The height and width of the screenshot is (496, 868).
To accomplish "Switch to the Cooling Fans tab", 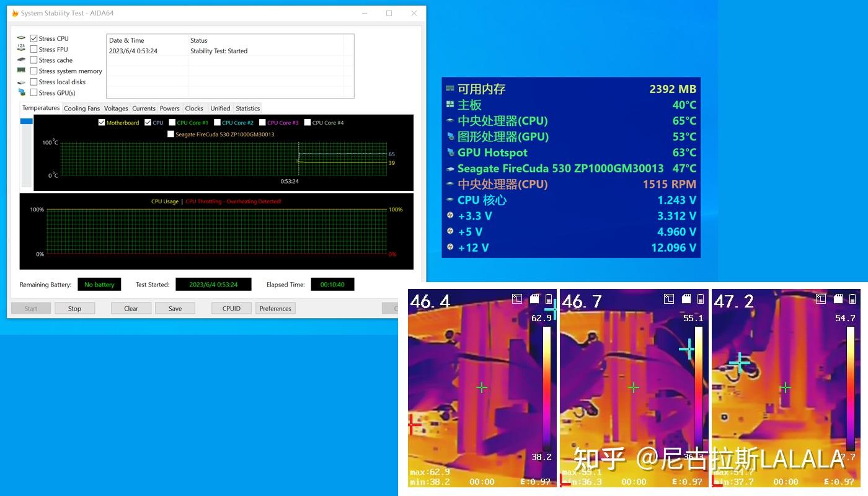I will tap(82, 108).
